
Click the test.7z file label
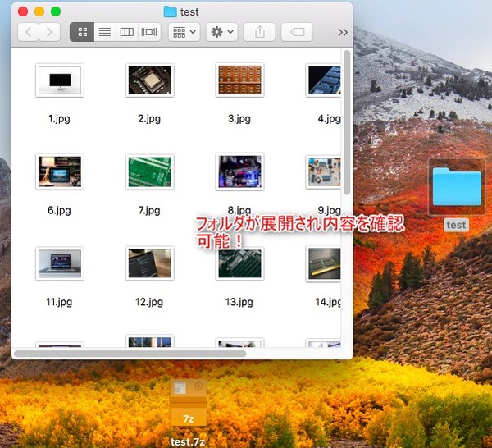pos(188,442)
